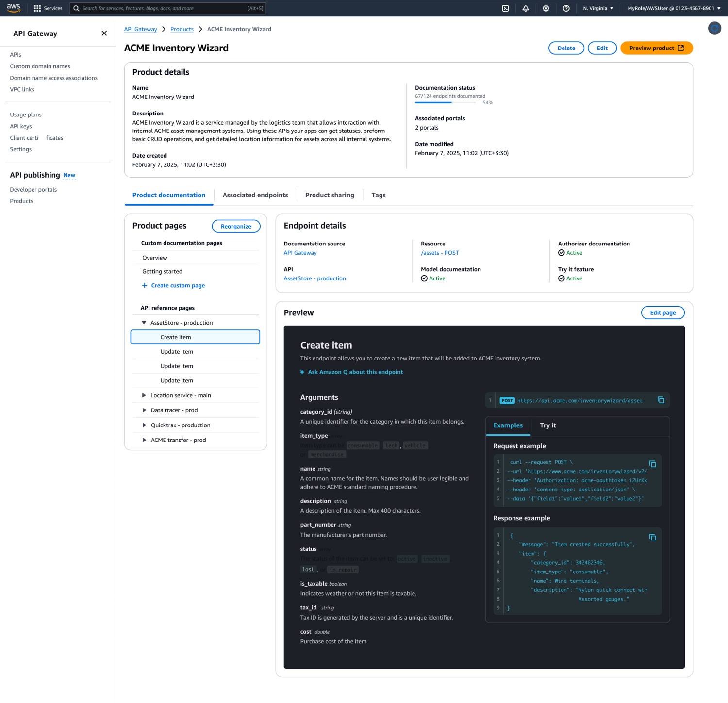This screenshot has height=703, width=728.
Task: Open the help question mark icon
Action: click(x=566, y=8)
